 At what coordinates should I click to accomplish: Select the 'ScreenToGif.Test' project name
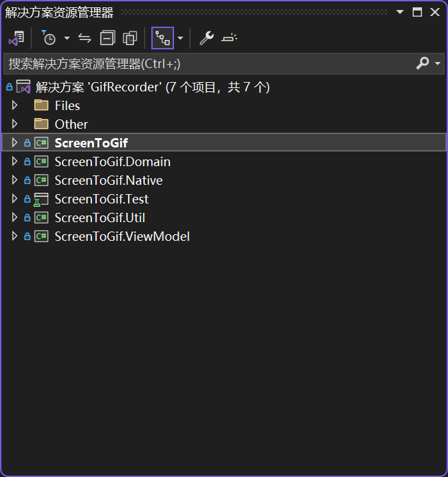click(x=101, y=199)
